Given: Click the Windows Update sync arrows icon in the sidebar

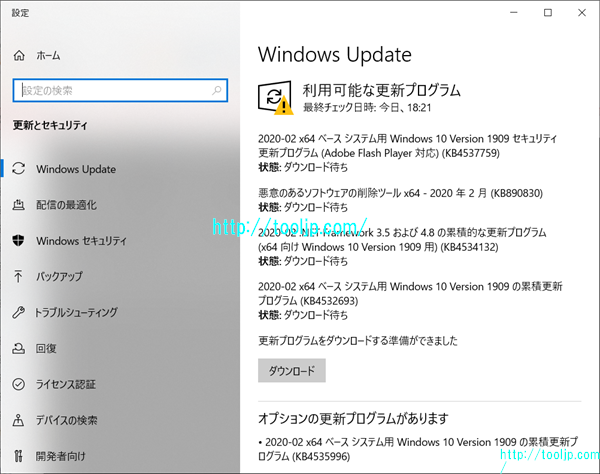Looking at the screenshot, I should 19,169.
